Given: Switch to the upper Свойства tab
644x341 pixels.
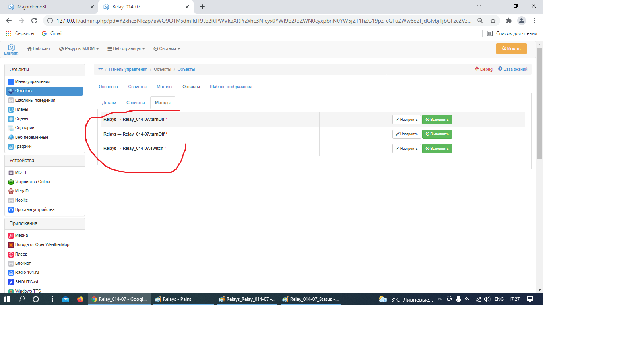Looking at the screenshot, I should tap(138, 87).
